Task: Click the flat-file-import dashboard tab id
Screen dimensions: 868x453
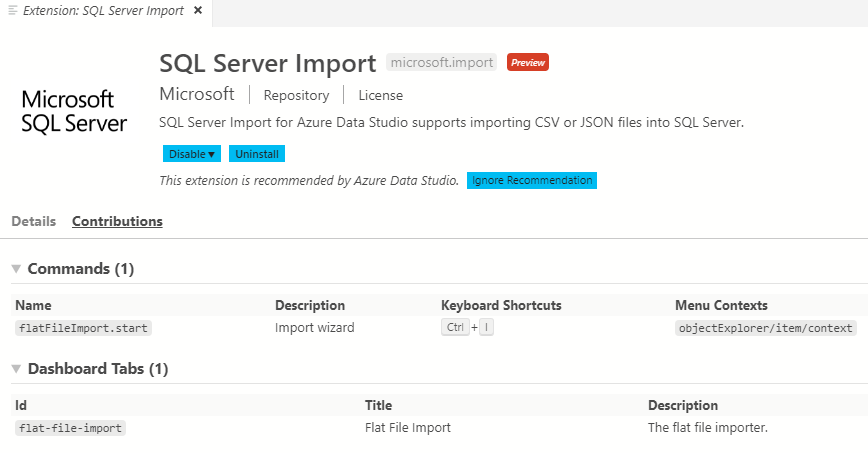Action: point(70,428)
